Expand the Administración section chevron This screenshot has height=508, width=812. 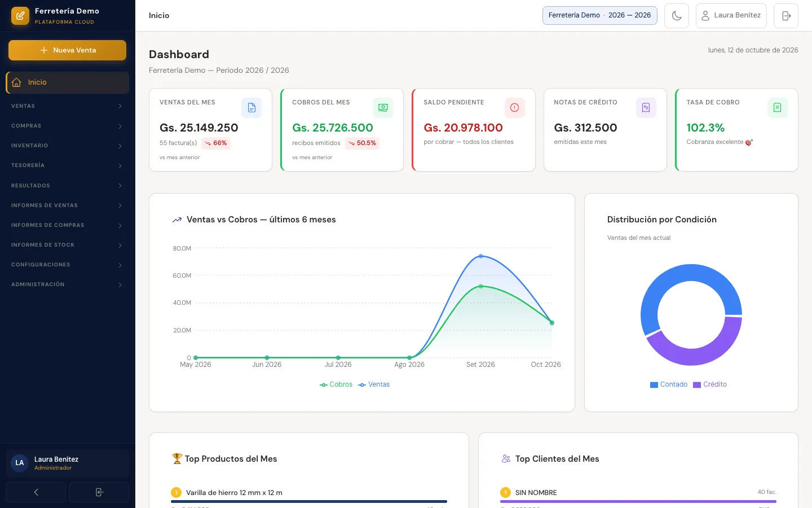coord(120,284)
